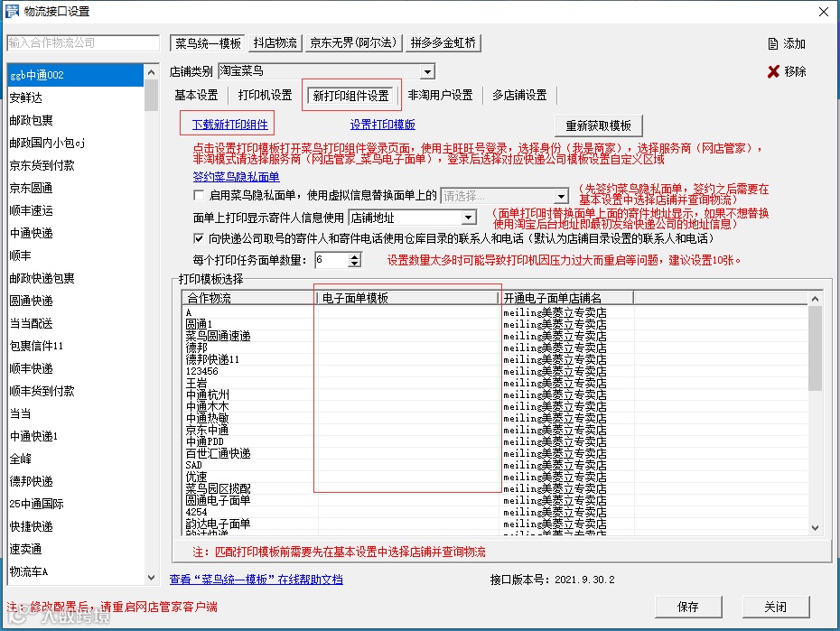
Task: Click the logistics list scroll up arrow
Action: (151, 72)
